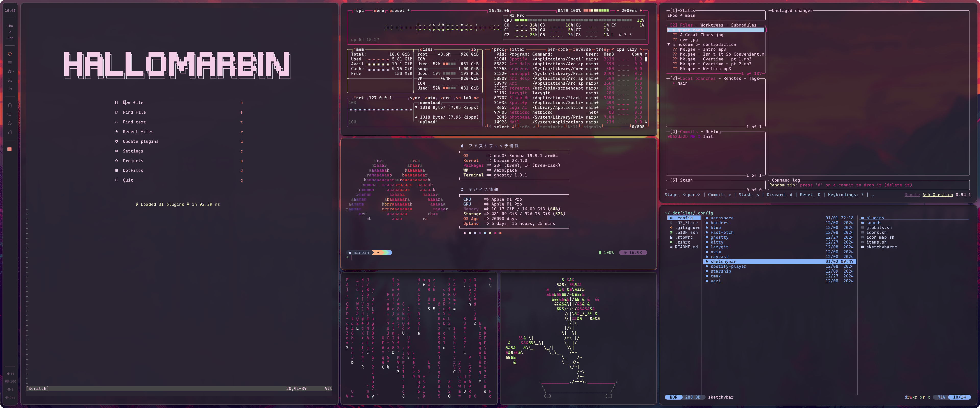Increase btop update interval with plus
The width and height of the screenshot is (980, 408).
coord(641,11)
